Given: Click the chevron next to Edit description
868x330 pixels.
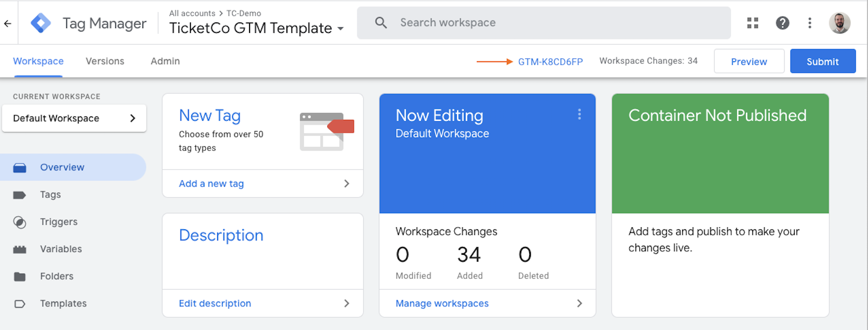Looking at the screenshot, I should coord(347,303).
